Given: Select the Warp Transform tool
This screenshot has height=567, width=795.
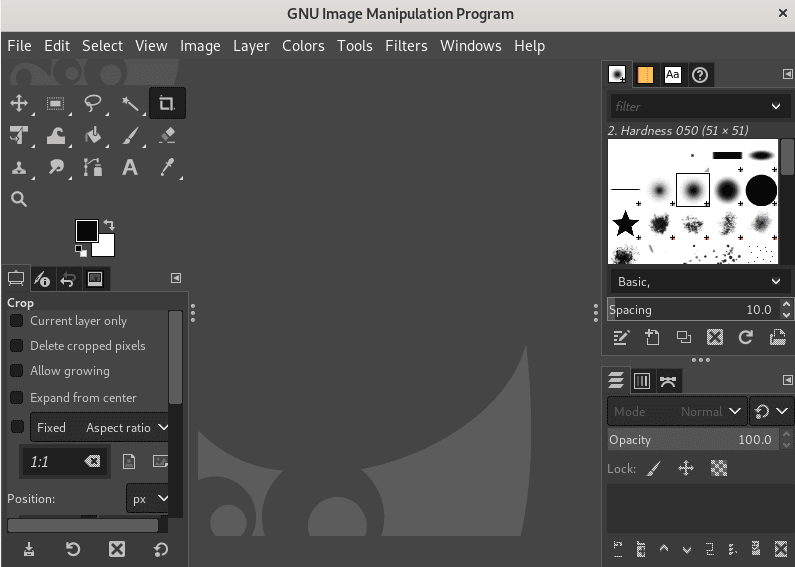Looking at the screenshot, I should pyautogui.click(x=56, y=135).
